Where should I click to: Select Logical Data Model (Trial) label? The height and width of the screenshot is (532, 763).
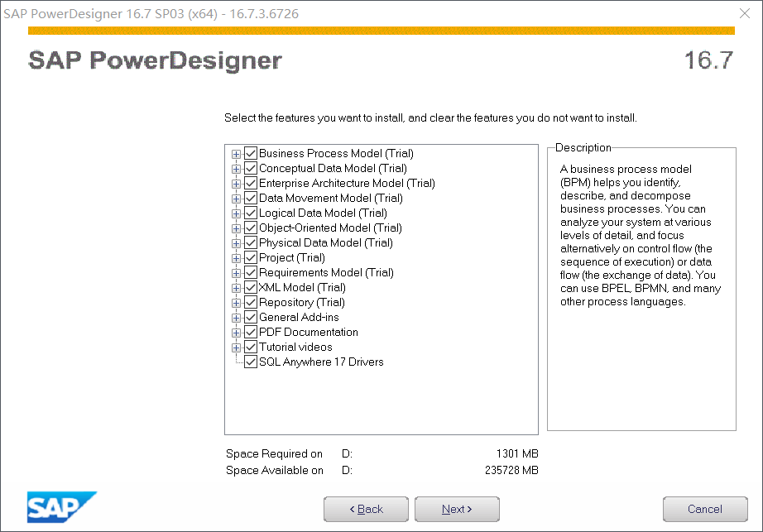point(323,213)
